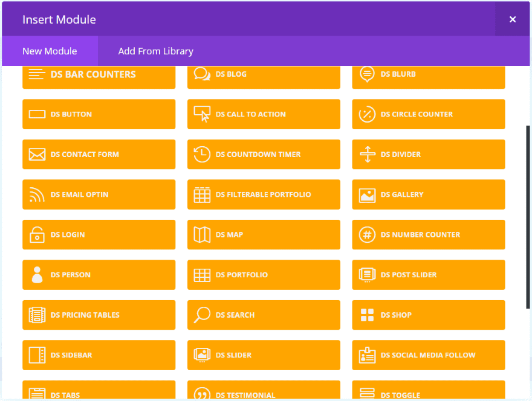
Task: Click the folded map icon on DS Map
Action: [202, 234]
